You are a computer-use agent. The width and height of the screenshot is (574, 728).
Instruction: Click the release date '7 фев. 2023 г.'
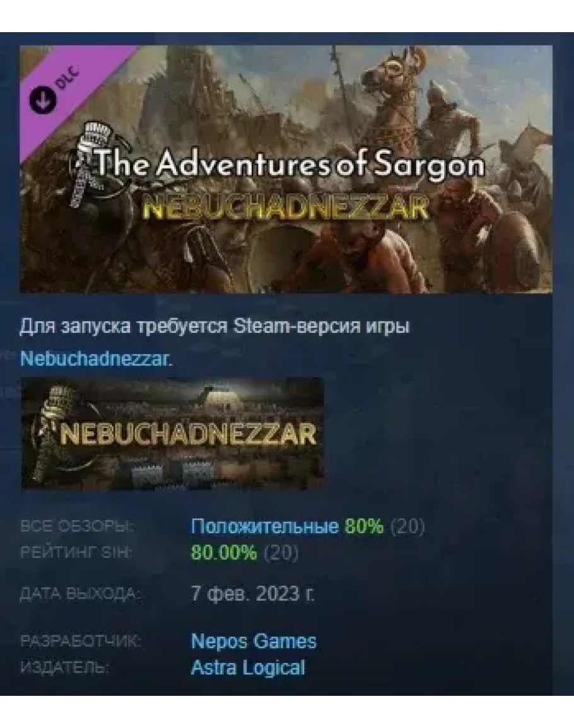pos(252,593)
